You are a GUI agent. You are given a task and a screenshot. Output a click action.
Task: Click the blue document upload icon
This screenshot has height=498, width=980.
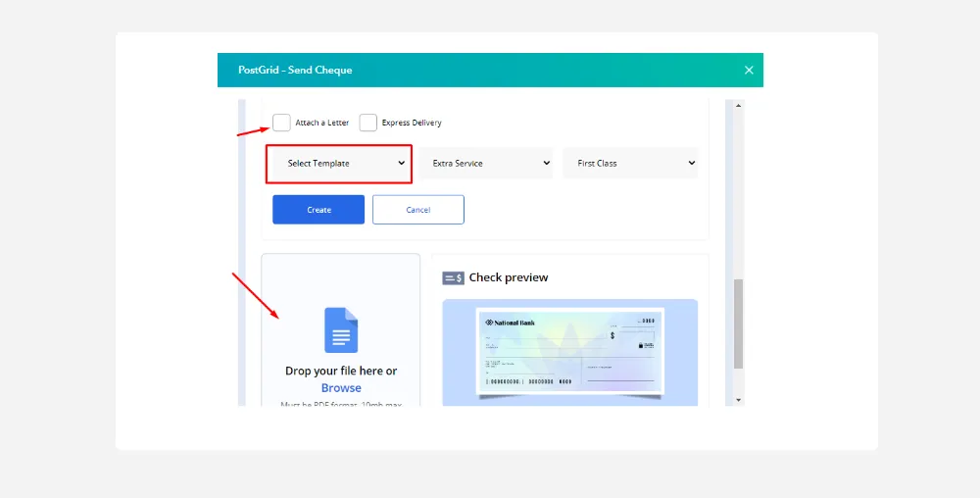click(x=341, y=330)
